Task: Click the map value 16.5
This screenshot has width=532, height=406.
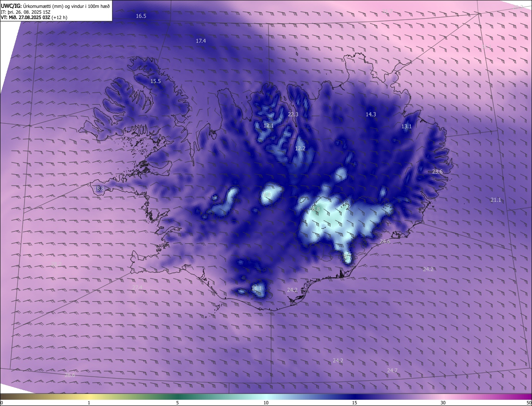Action: click(x=141, y=16)
